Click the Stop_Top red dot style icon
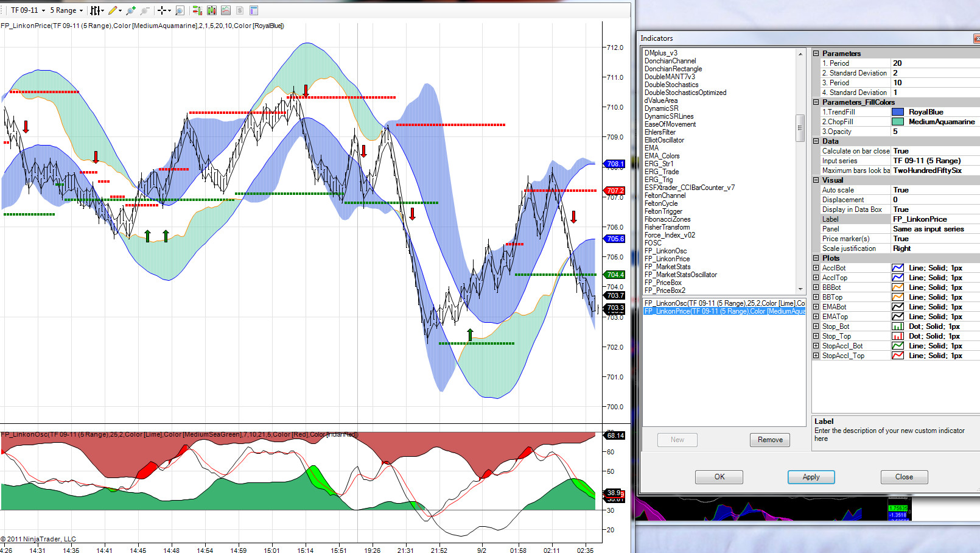 (x=897, y=336)
